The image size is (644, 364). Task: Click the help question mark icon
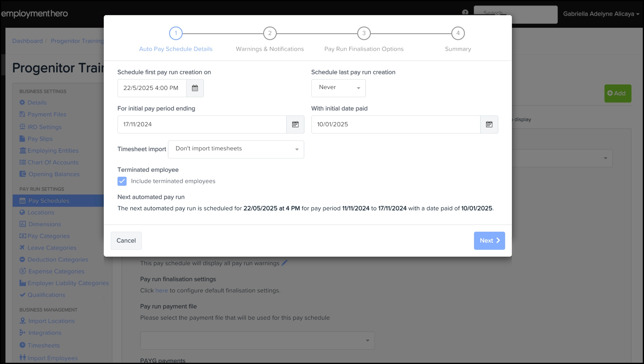coord(465,12)
